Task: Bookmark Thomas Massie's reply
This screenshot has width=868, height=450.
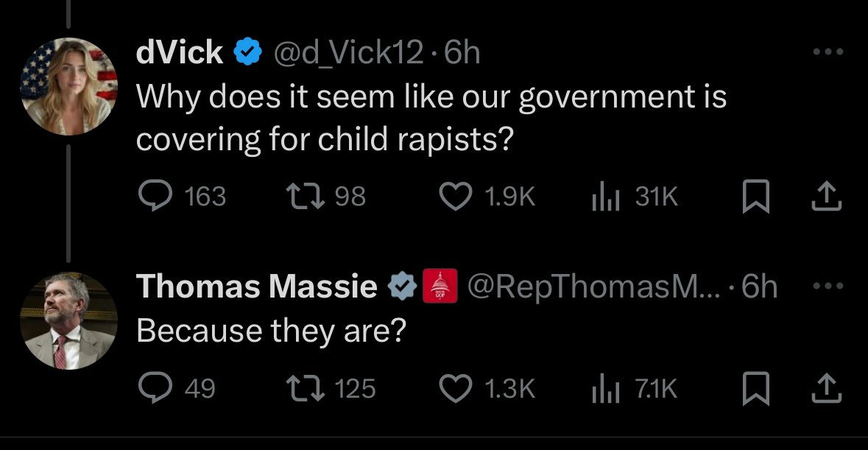Action: click(x=755, y=388)
